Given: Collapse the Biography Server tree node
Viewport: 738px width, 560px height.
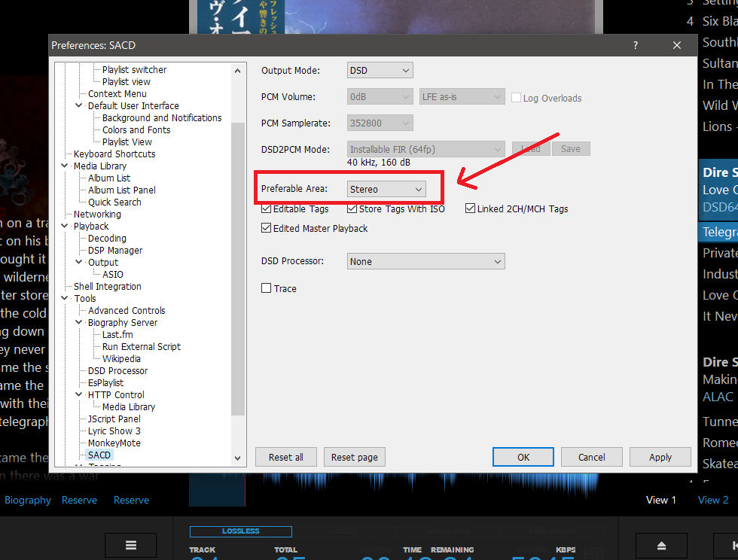Looking at the screenshot, I should [x=79, y=323].
